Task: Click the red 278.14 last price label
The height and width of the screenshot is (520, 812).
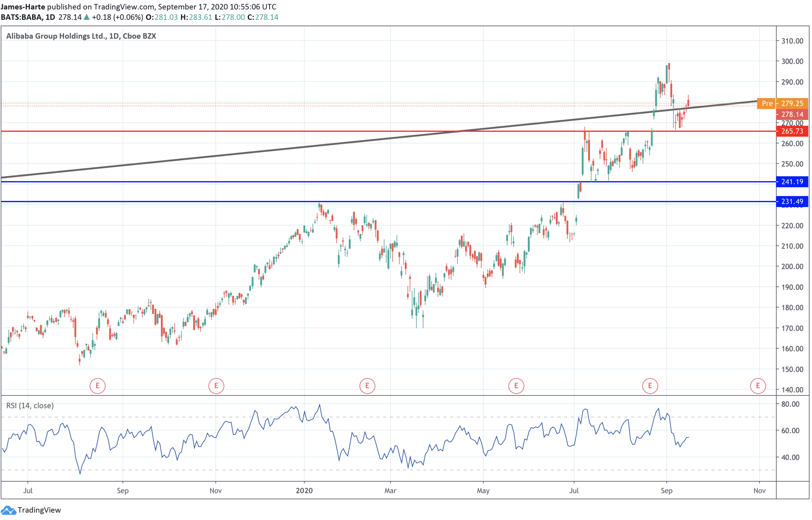Action: coord(792,114)
